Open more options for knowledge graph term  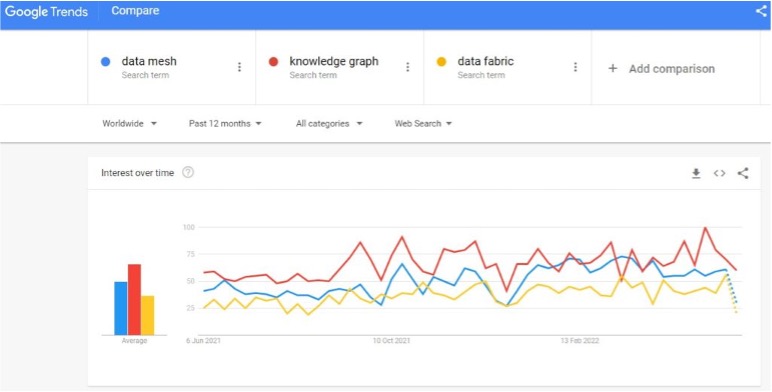(x=407, y=67)
